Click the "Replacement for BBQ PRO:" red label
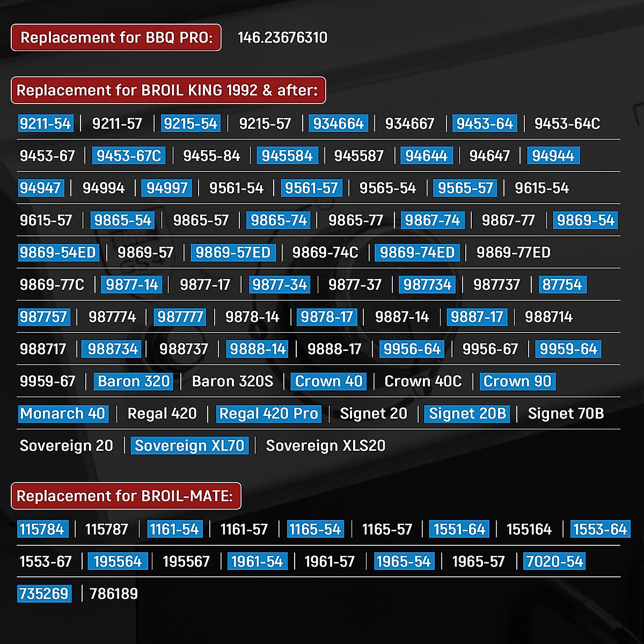 pos(116,38)
